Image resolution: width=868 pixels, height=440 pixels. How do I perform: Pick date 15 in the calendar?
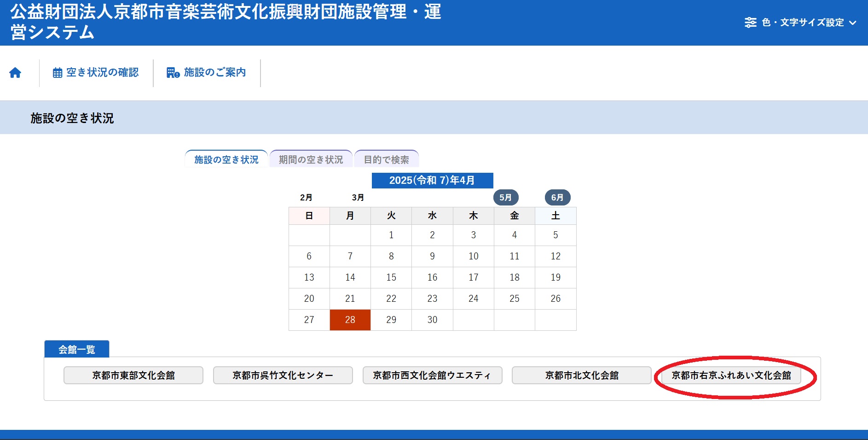point(391,277)
